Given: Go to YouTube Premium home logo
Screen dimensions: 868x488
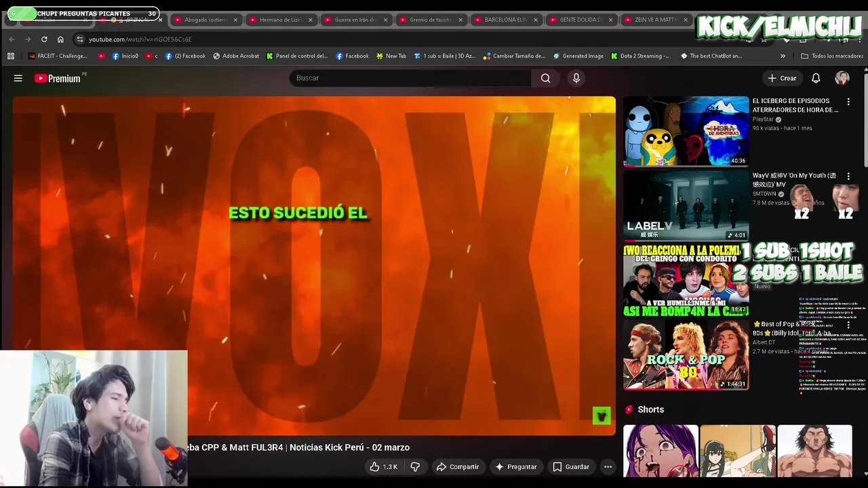Looking at the screenshot, I should coord(58,78).
